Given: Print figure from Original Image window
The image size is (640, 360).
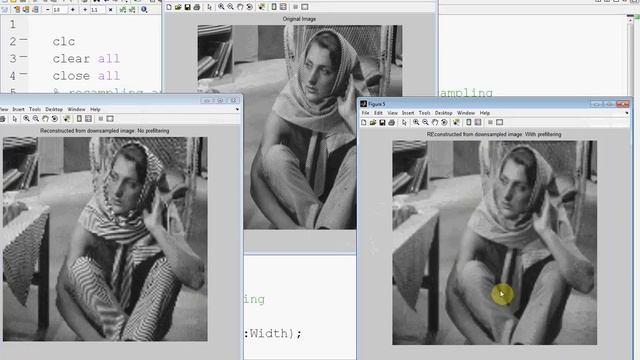Looking at the screenshot, I should click(197, 7).
